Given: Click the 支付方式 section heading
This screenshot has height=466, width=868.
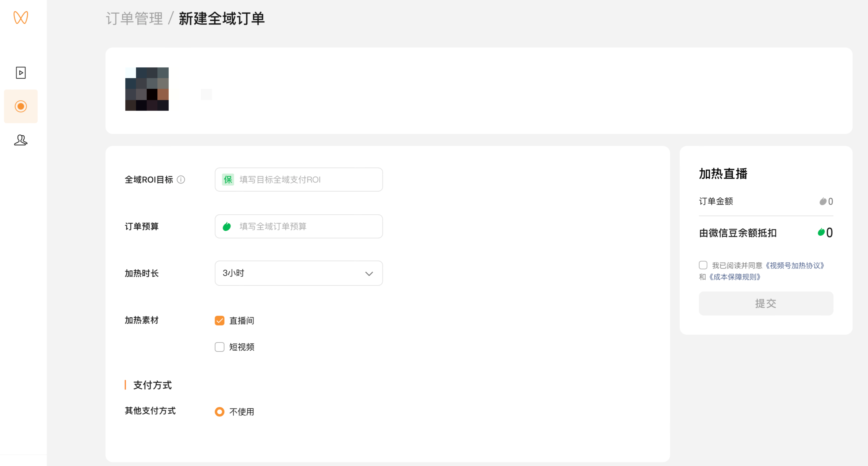Looking at the screenshot, I should pos(152,385).
